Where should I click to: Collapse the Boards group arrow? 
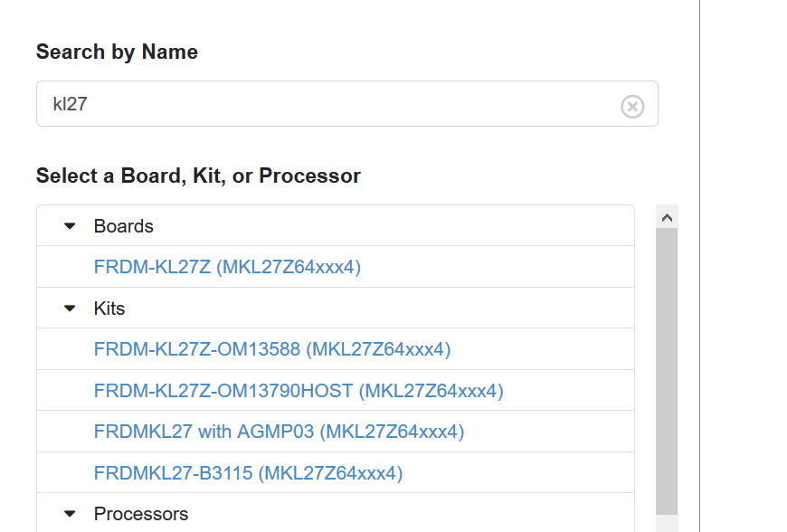click(x=71, y=226)
